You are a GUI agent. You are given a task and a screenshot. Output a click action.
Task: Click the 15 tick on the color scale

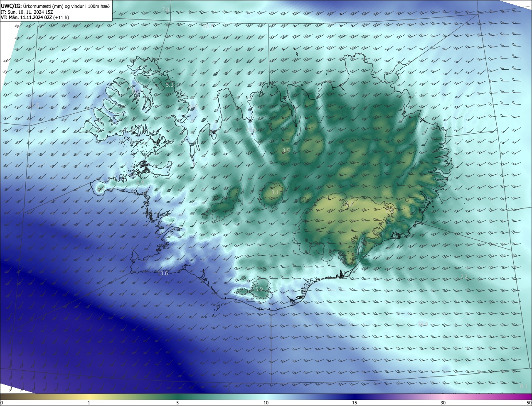pyautogui.click(x=355, y=403)
